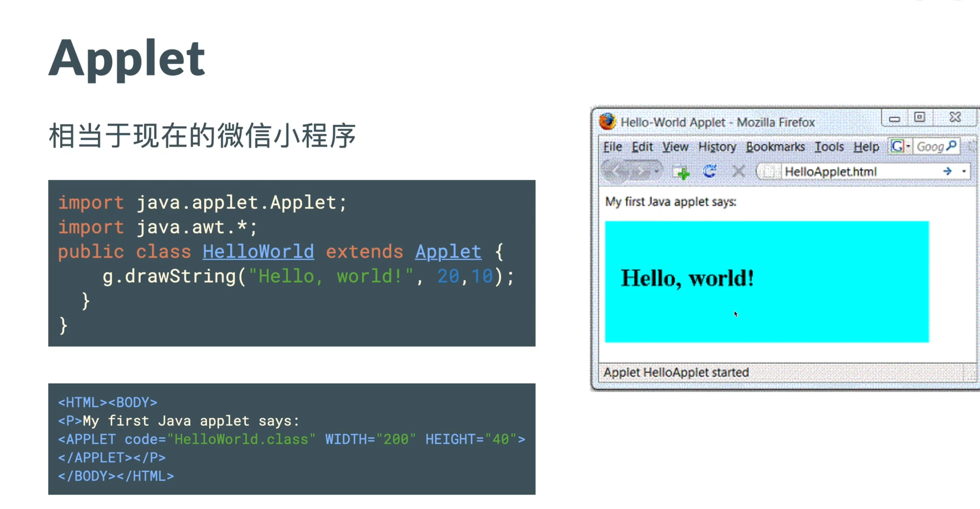Click the page icon beside HelloApplet.html
The height and width of the screenshot is (509, 980).
click(769, 172)
